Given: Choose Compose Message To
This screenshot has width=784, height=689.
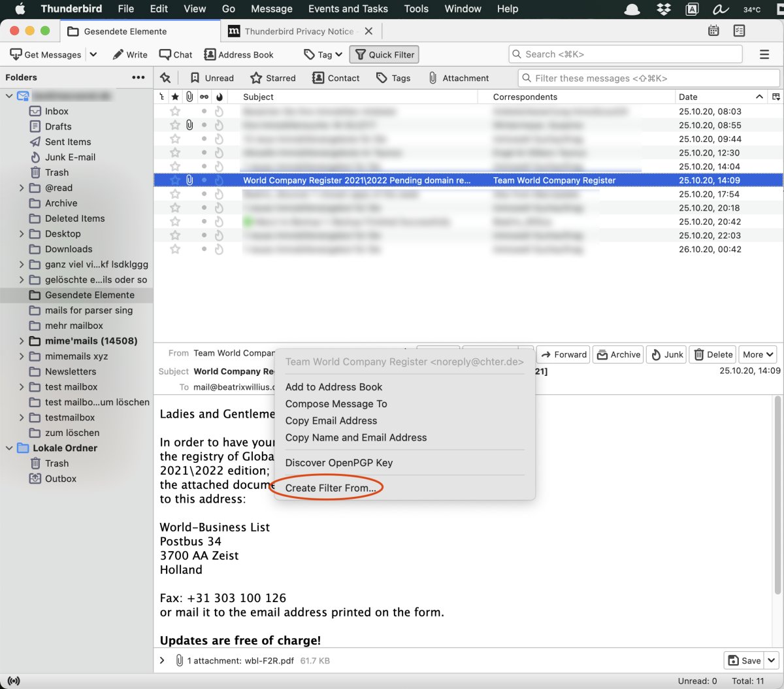Looking at the screenshot, I should [336, 404].
